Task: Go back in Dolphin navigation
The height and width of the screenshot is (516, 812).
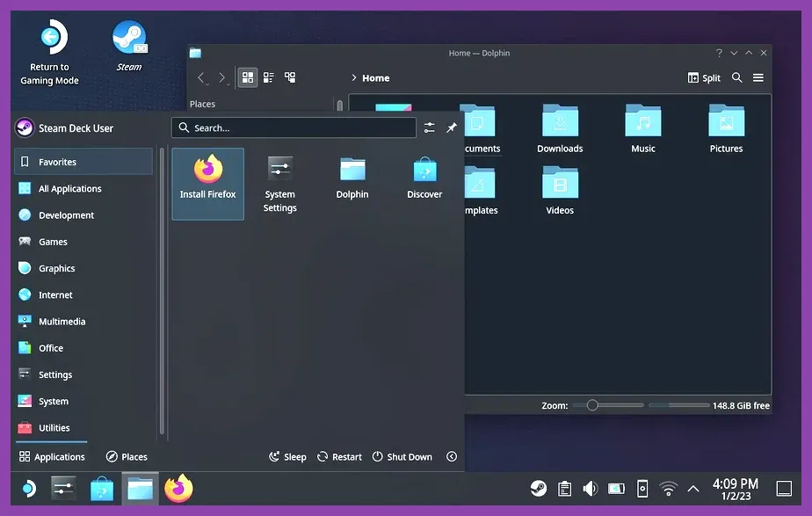Action: click(202, 78)
